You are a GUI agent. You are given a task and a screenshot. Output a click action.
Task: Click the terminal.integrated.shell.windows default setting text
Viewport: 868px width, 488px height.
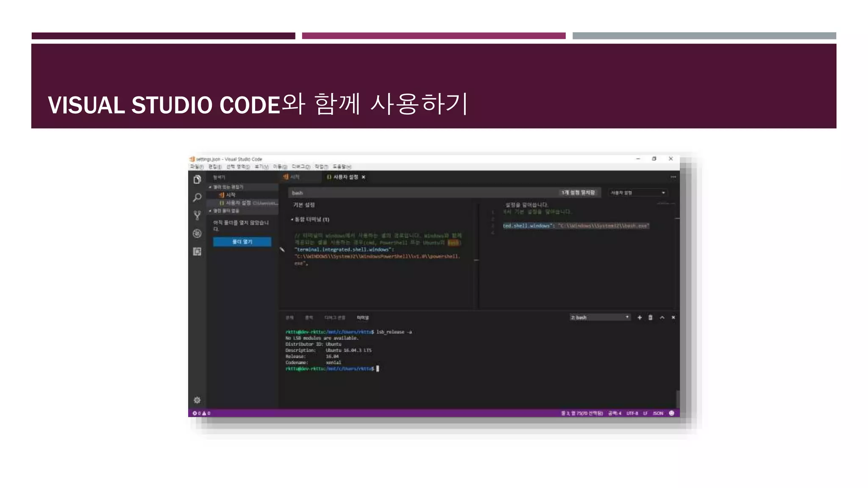coord(344,250)
